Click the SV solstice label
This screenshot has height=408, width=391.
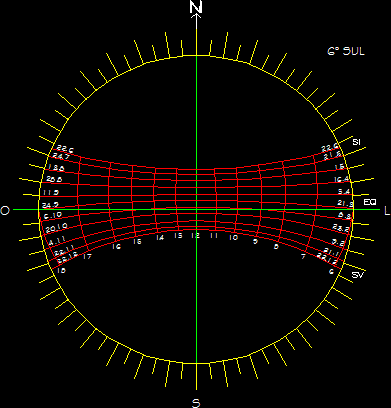click(358, 275)
